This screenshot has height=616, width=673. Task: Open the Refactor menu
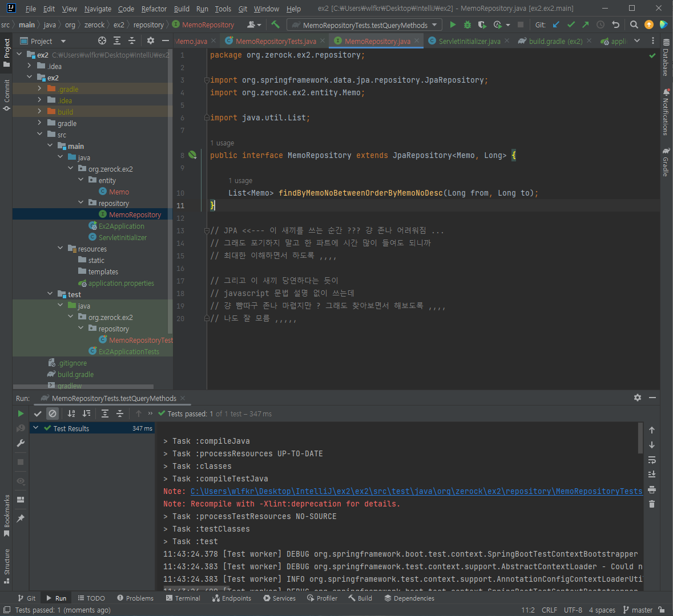coord(154,9)
